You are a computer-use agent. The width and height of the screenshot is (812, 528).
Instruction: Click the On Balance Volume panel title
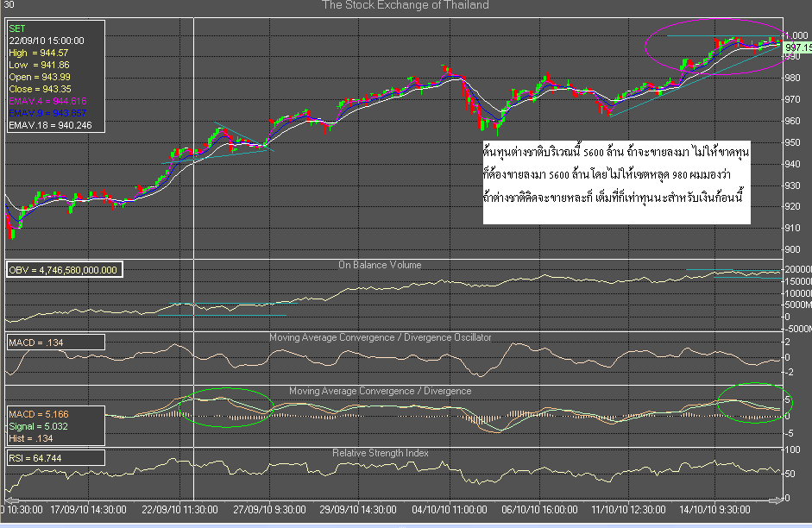[x=380, y=265]
